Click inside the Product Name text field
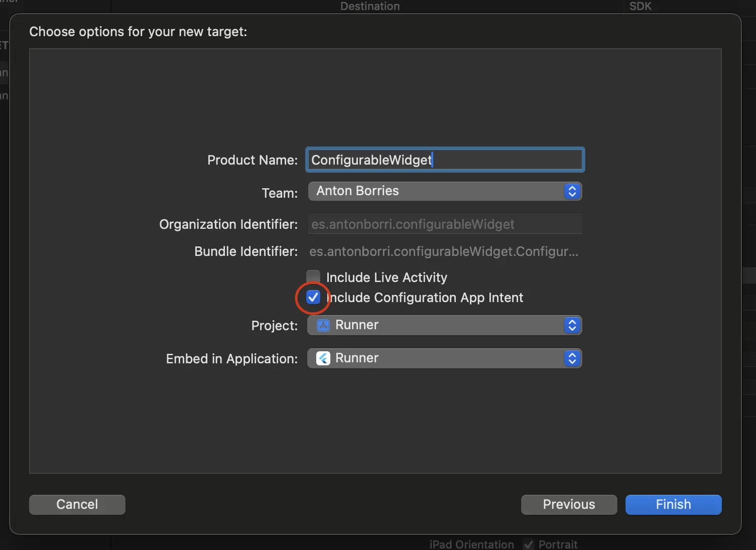 [x=444, y=160]
